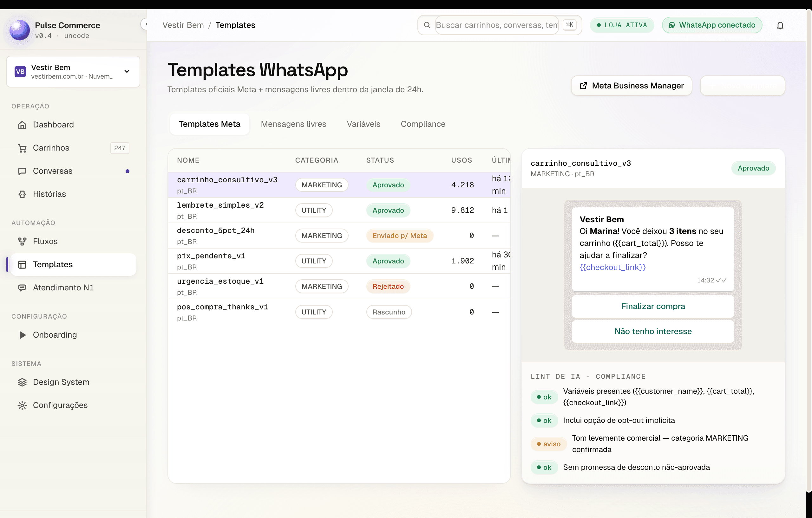
Task: Click the NOME column header
Action: click(188, 160)
